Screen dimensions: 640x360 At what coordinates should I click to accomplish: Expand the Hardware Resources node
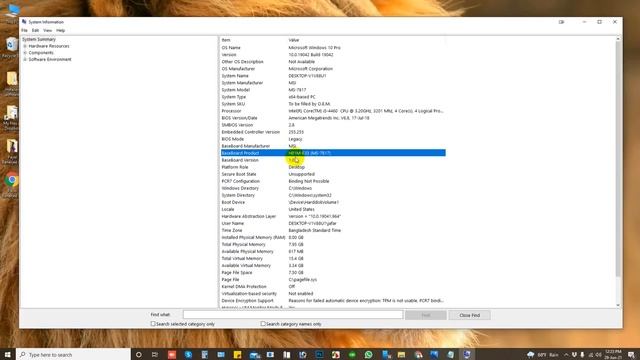coord(25,46)
